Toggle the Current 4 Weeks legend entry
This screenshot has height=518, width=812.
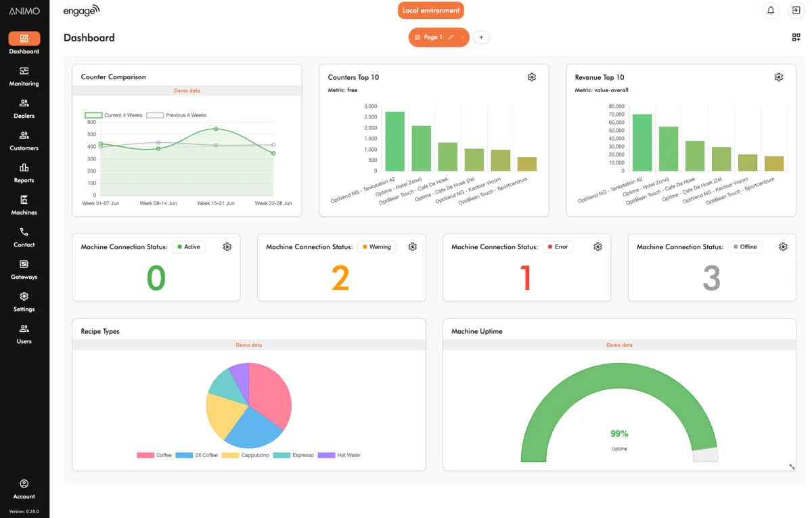pos(114,115)
